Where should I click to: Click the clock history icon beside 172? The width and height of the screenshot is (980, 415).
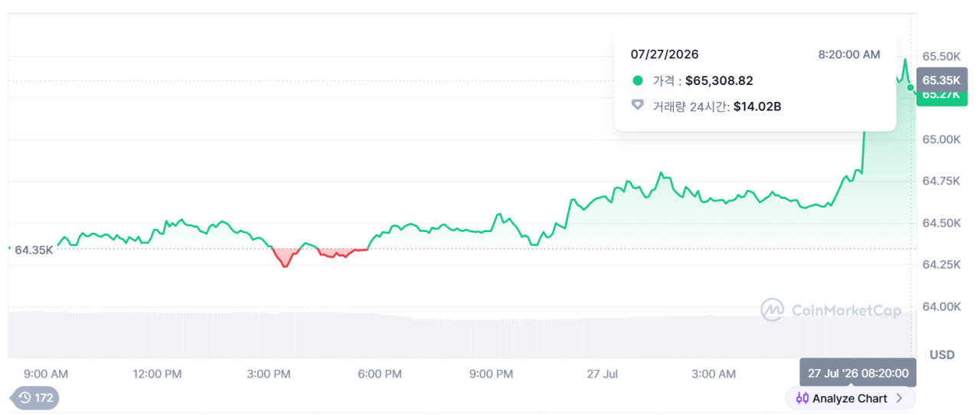pos(24,398)
